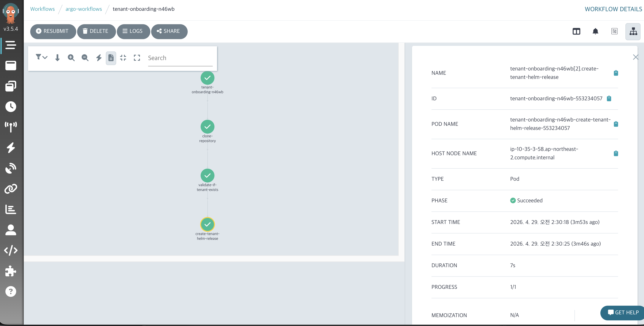Copy the POD NAME via its clipboard icon
Image resolution: width=644 pixels, height=326 pixels.
[x=616, y=124]
